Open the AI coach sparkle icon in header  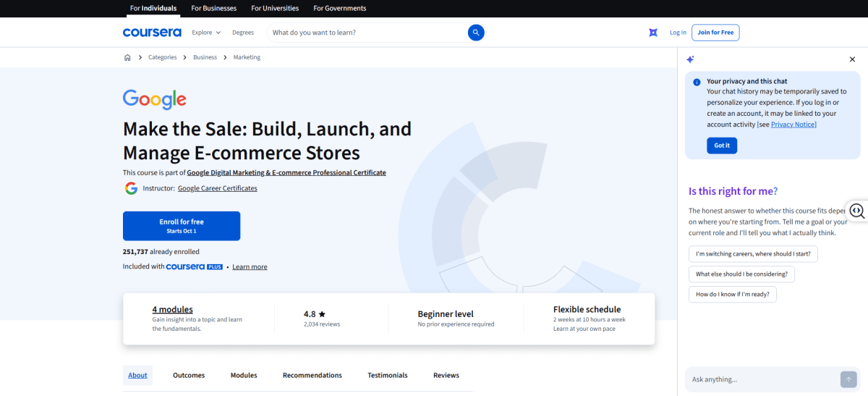(653, 33)
